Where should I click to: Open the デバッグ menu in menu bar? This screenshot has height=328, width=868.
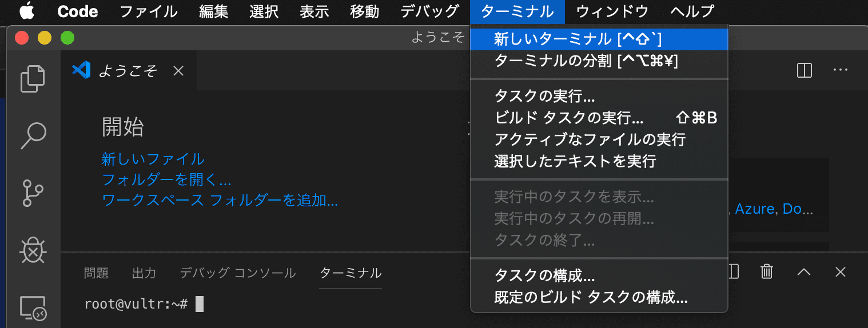click(429, 11)
